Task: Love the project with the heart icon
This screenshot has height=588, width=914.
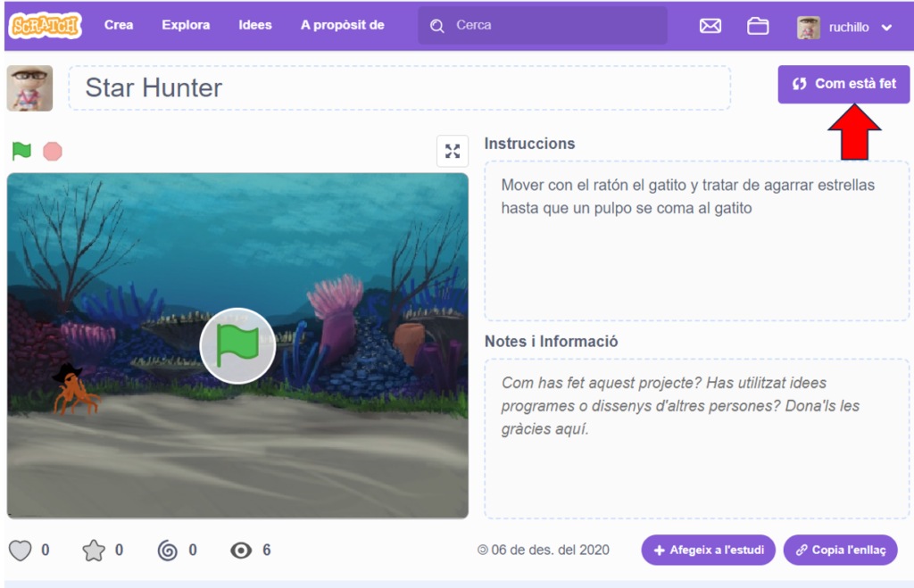Action: (x=20, y=550)
